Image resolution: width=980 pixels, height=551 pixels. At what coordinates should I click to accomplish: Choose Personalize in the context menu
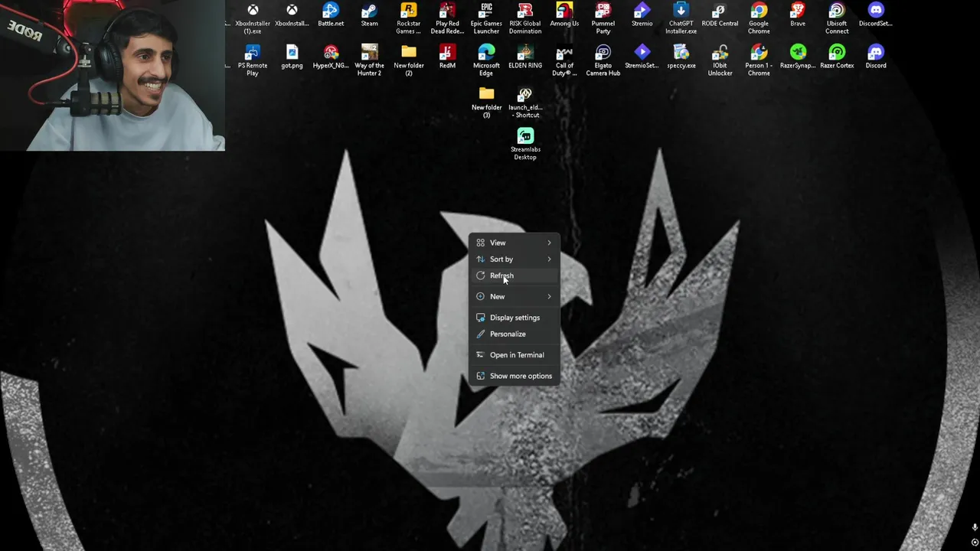tap(514, 334)
